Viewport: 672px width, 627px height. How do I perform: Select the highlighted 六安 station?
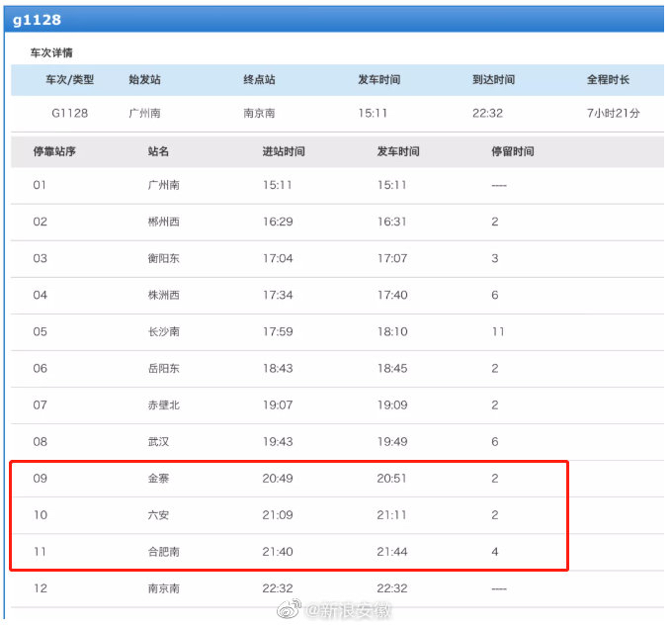[158, 515]
